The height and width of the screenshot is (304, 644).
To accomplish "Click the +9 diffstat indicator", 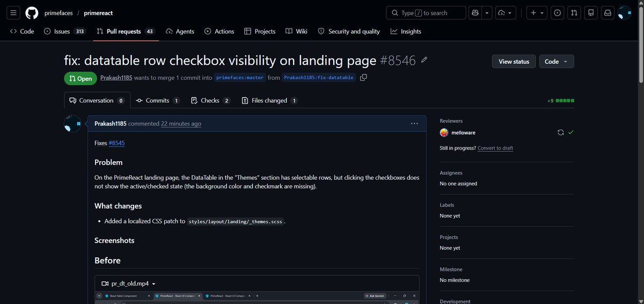I will 551,100.
